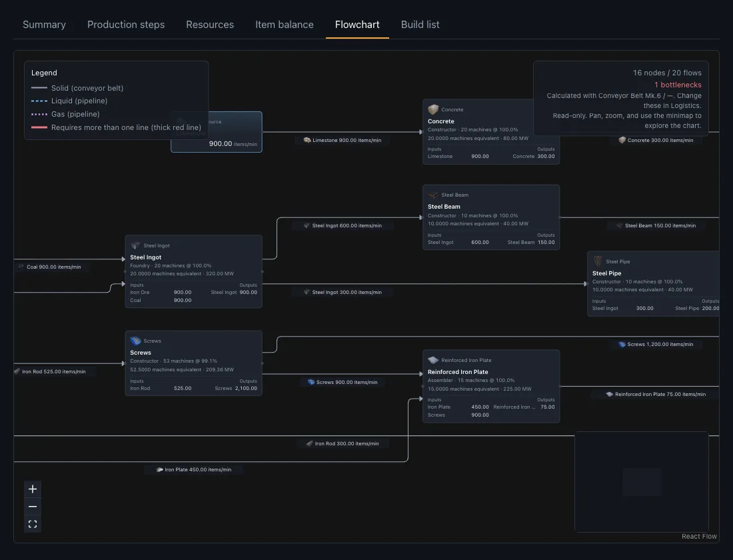
Task: Click 'Solid (conveyor belt)' legend entry
Action: point(87,88)
